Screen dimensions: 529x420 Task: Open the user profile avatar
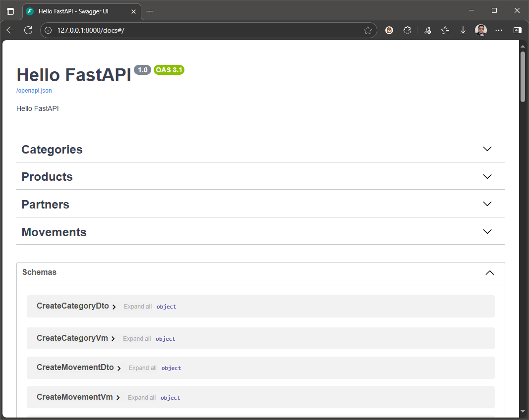[481, 30]
